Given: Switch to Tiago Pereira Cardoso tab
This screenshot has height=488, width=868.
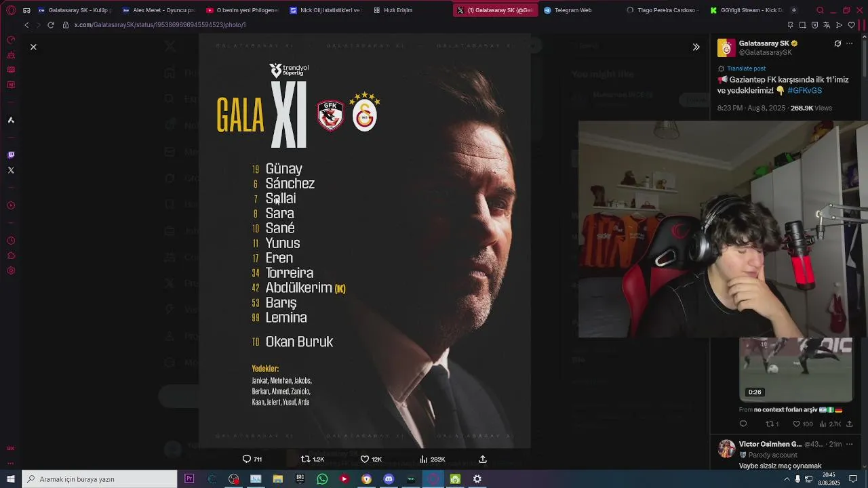Looking at the screenshot, I should point(664,10).
